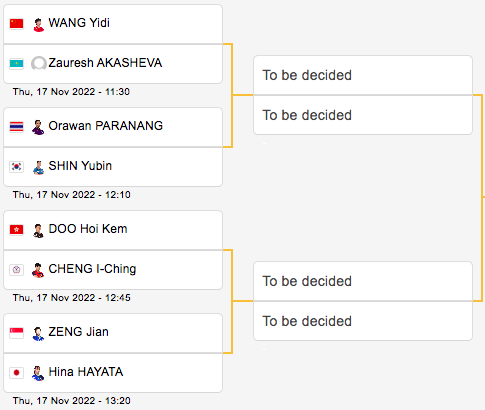Open SHIN Yubin's player name link

click(80, 166)
